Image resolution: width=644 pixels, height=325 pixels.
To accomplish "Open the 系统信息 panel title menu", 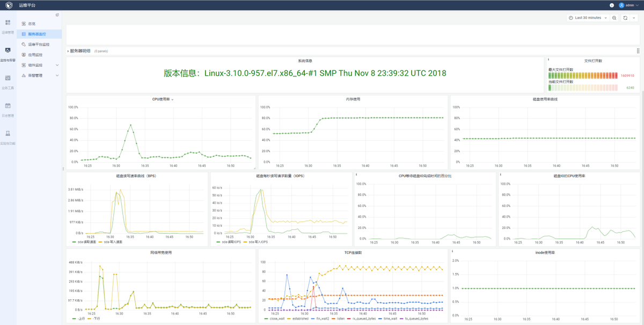I will click(x=305, y=61).
